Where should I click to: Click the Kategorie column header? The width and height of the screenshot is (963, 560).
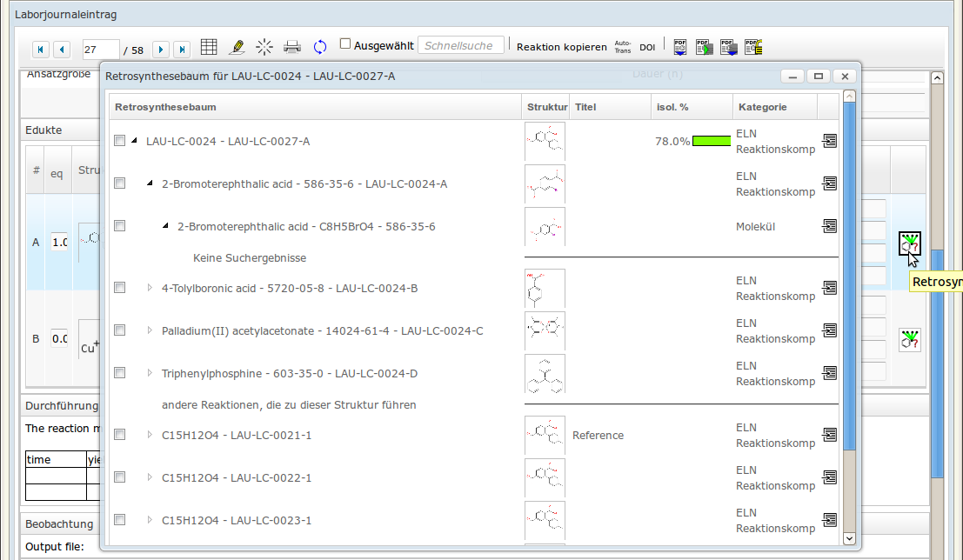tap(762, 107)
